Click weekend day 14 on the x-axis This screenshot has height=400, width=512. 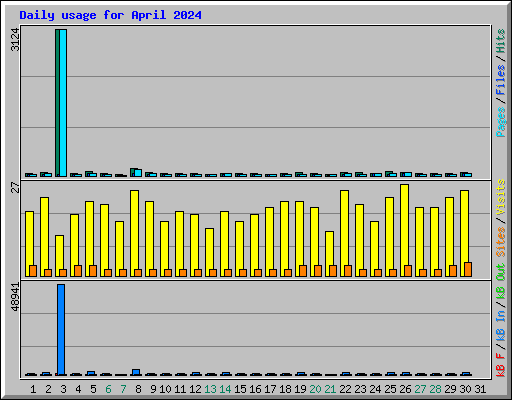[225, 389]
